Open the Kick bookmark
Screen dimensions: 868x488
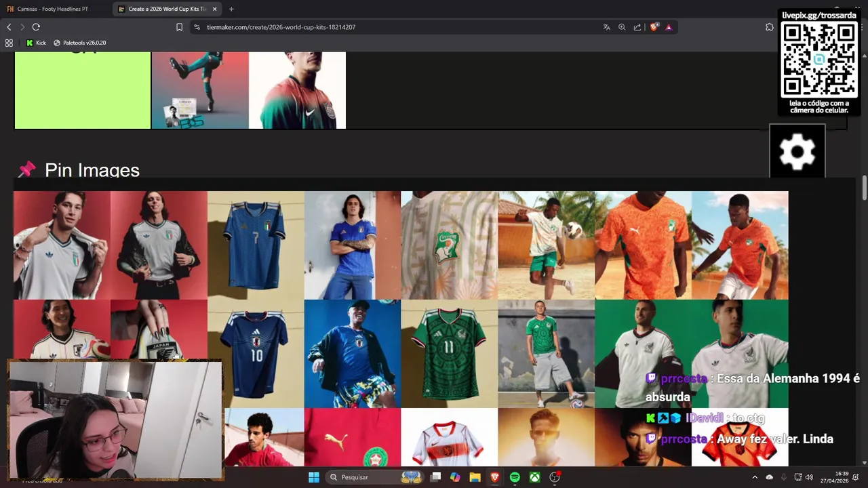coord(36,43)
